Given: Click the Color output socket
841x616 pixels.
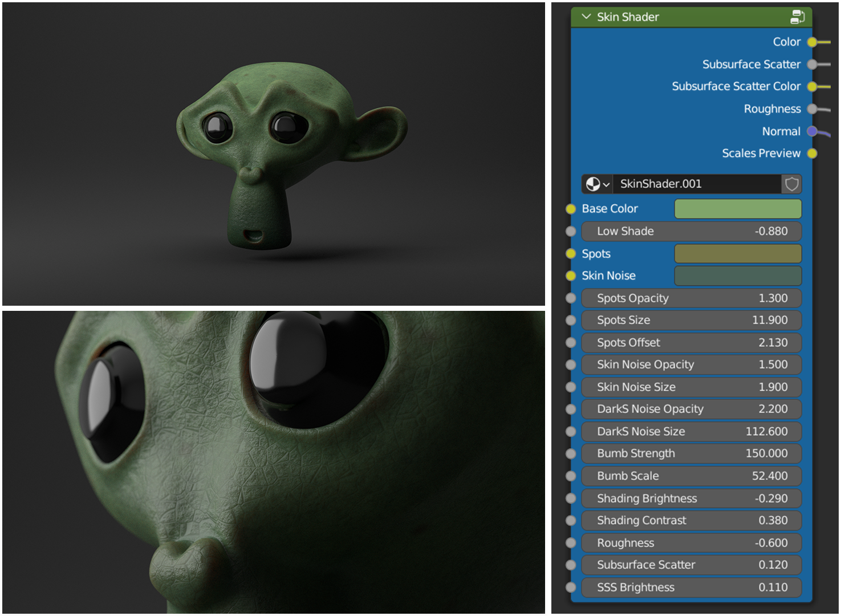Looking at the screenshot, I should tap(812, 42).
